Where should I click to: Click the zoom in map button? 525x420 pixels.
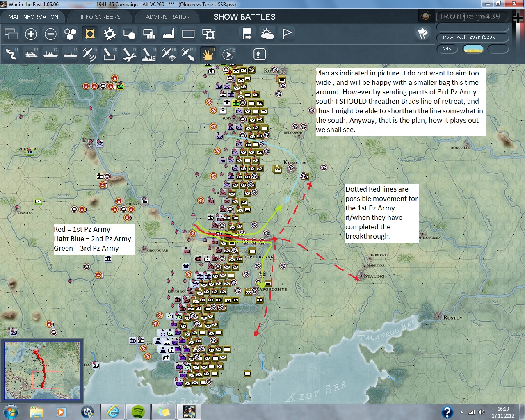pos(31,34)
